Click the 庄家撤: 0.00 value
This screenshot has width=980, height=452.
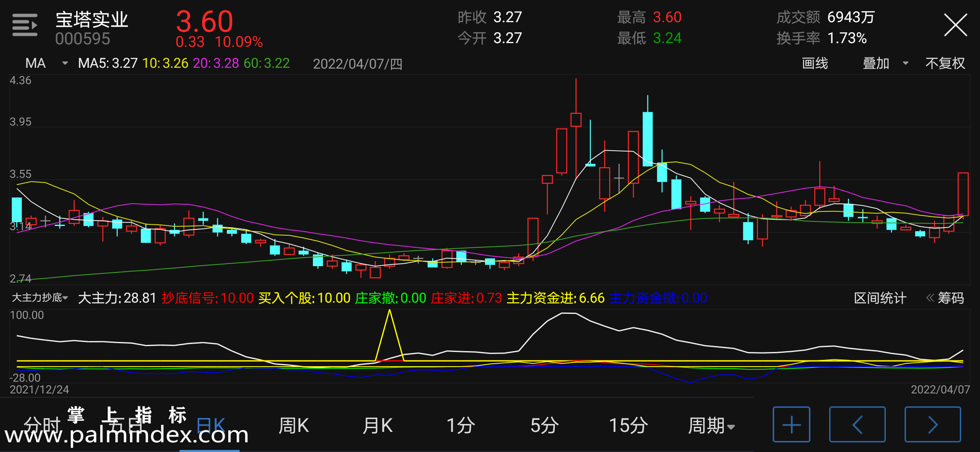pos(391,298)
